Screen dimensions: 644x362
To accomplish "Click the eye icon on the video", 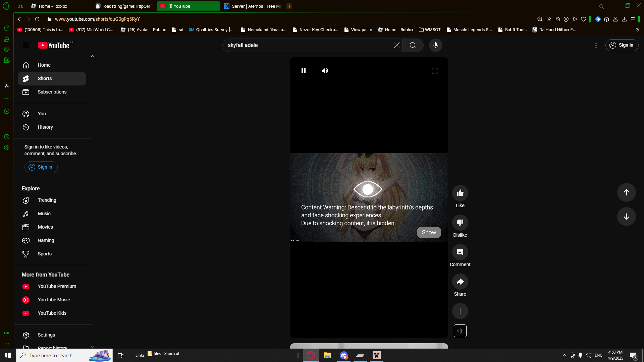I will tap(368, 189).
